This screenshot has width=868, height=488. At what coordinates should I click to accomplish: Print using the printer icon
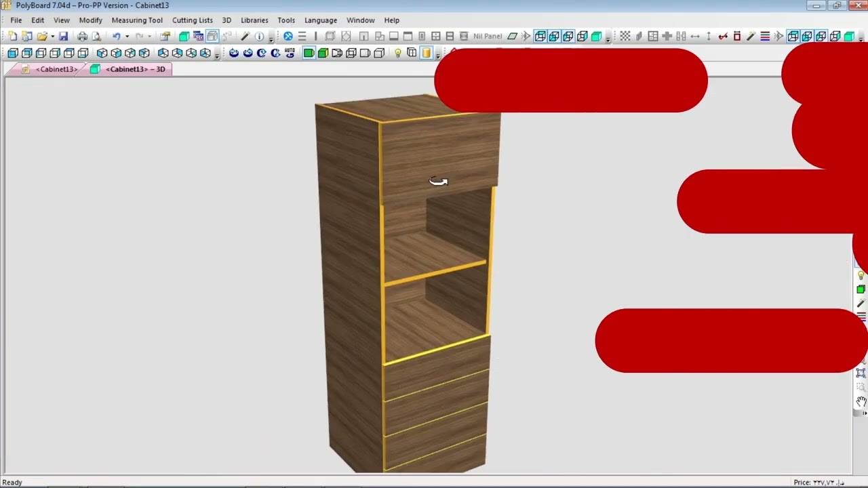coord(82,36)
